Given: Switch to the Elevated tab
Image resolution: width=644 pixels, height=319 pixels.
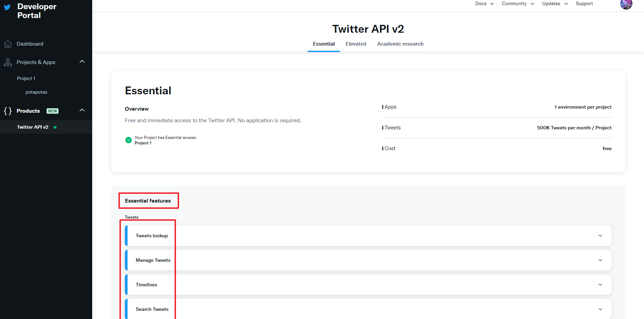Looking at the screenshot, I should click(356, 44).
